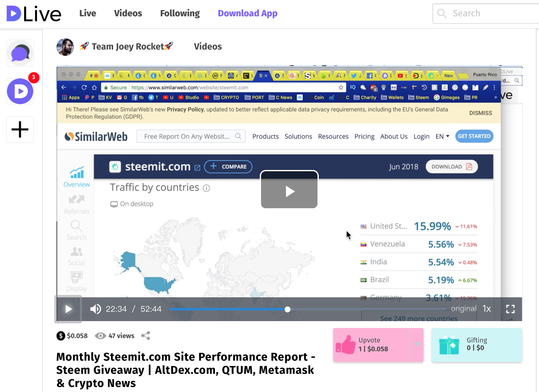Open the Team Joey Rocket channel name
This screenshot has height=392, width=539.
pos(126,46)
